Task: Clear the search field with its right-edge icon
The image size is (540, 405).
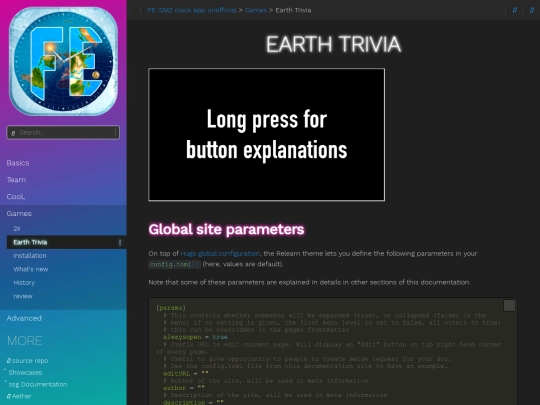Action: [115, 133]
